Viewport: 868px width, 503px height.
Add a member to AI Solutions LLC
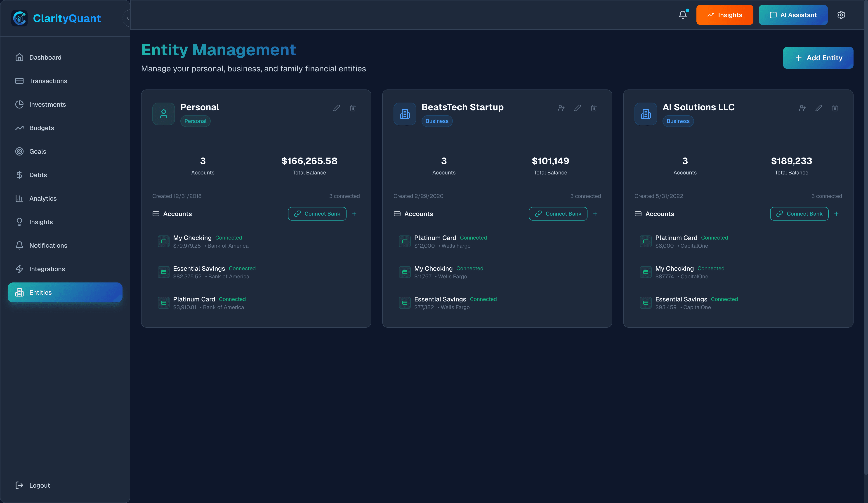(802, 108)
